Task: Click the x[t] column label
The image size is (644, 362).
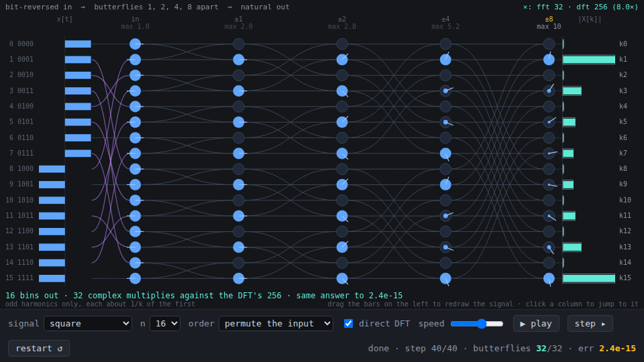Action: (64, 19)
